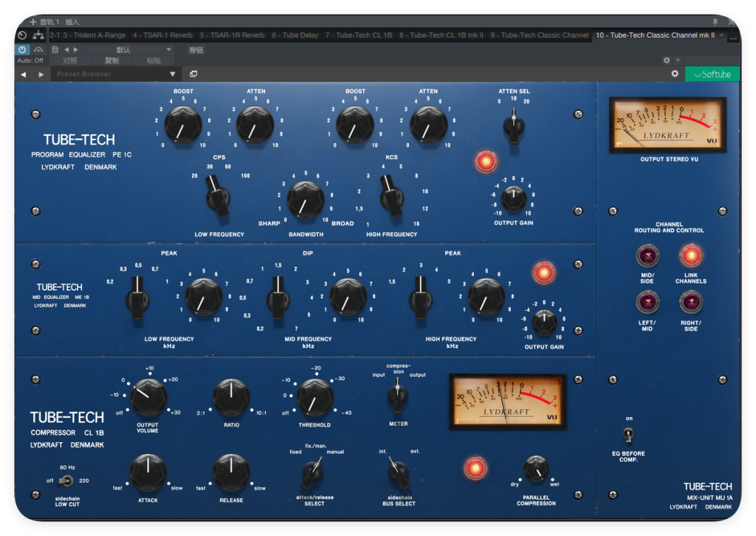
Task: Switch to 3 - Trident A-Range tab
Action: click(x=94, y=35)
